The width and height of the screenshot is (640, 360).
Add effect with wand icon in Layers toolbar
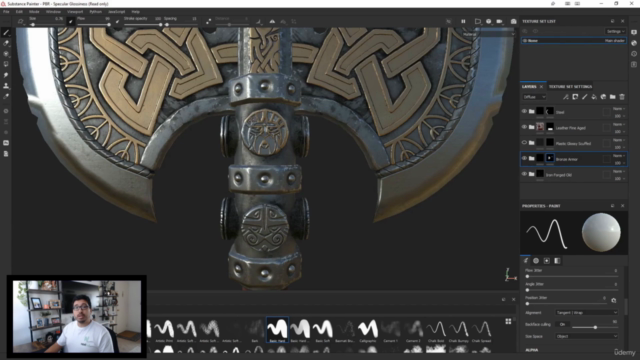point(566,97)
